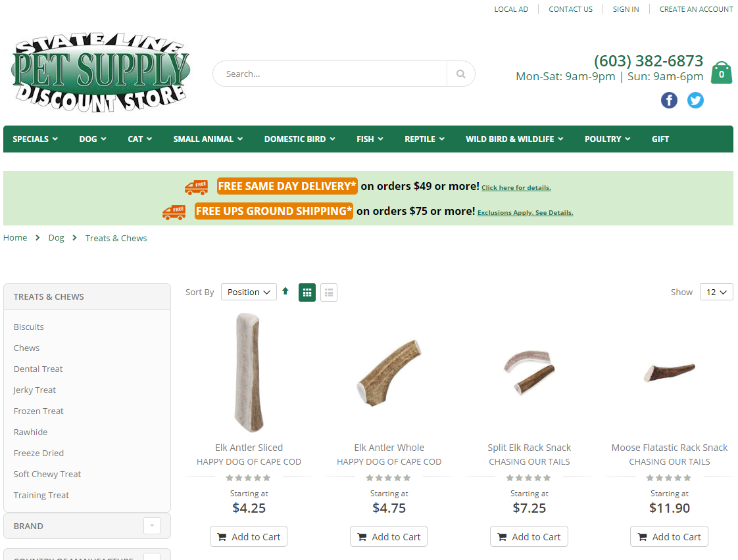Rate Split Elk Rack Snack stars
The width and height of the screenshot is (738, 560).
click(x=529, y=478)
